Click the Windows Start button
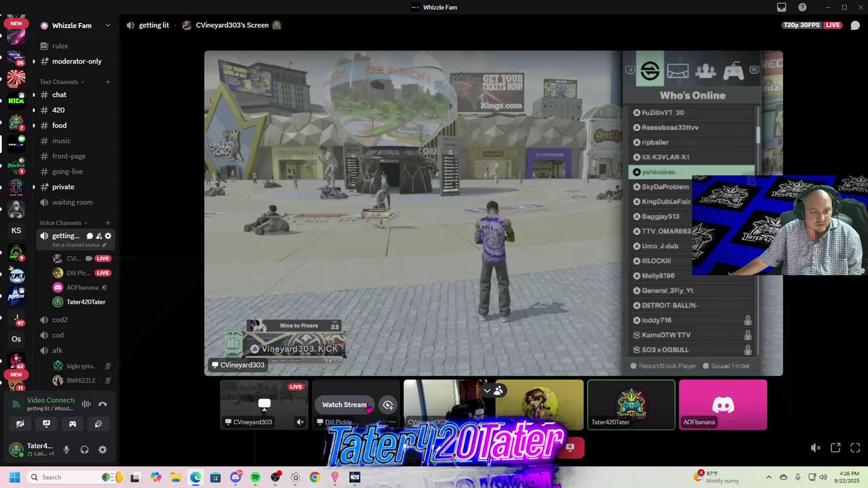The image size is (868, 488). click(x=14, y=477)
